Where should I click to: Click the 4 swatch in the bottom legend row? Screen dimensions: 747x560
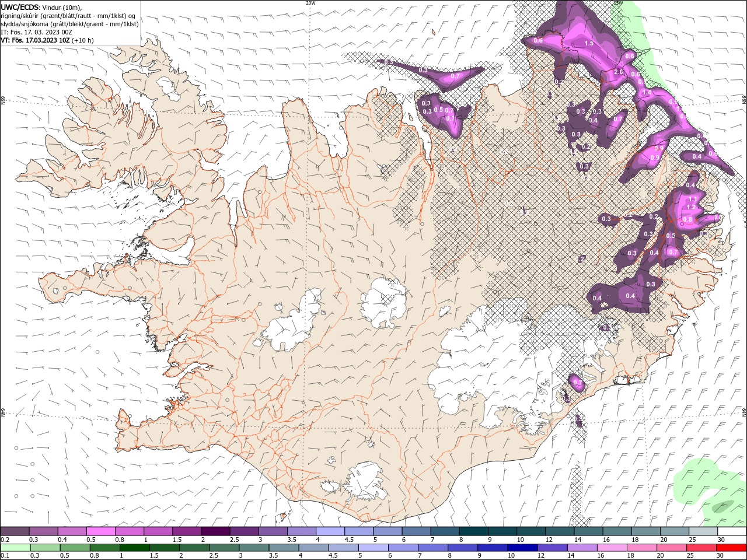coord(313,548)
